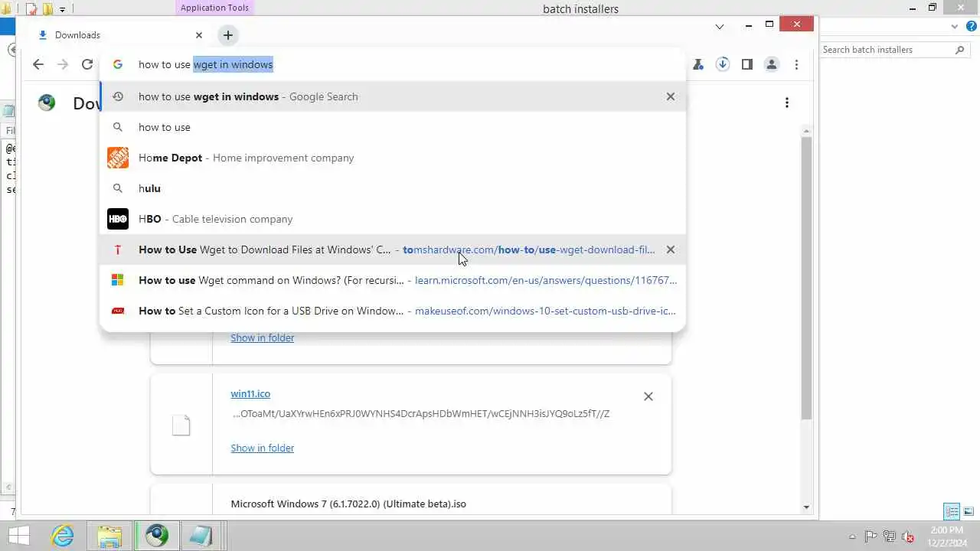Click the address bar text field
Image resolution: width=980 pixels, height=551 pixels.
[x=394, y=64]
